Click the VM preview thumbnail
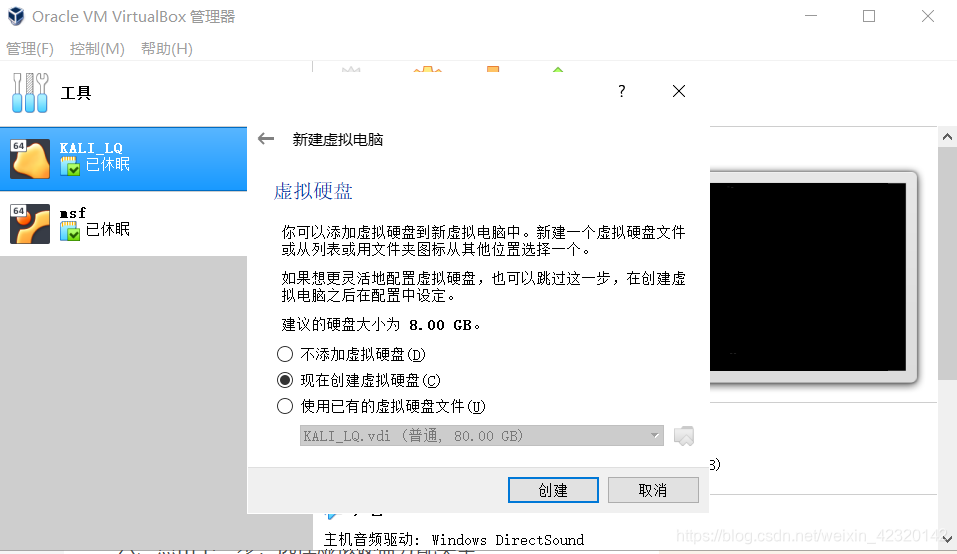This screenshot has height=554, width=957. point(807,277)
